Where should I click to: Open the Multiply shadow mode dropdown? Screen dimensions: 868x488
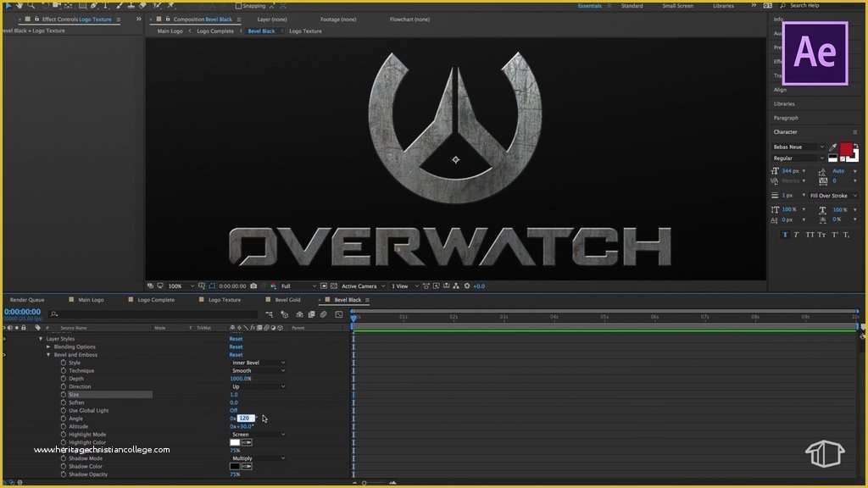[x=258, y=458]
